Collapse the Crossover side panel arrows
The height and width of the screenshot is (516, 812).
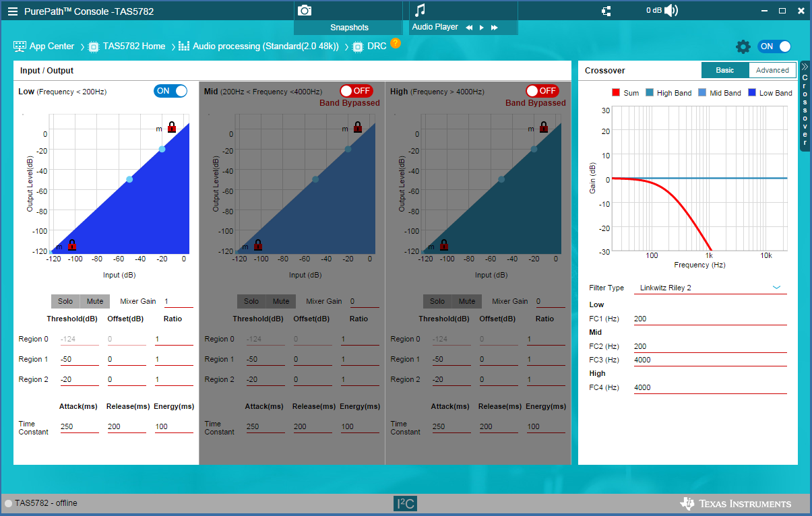pyautogui.click(x=805, y=66)
